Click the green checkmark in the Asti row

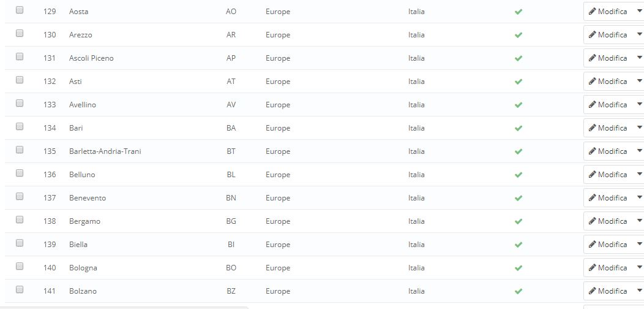(x=519, y=82)
